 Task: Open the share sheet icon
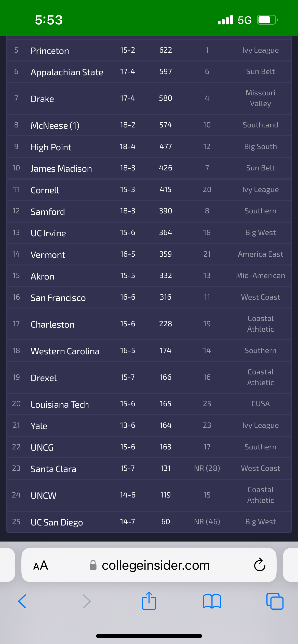tap(149, 601)
